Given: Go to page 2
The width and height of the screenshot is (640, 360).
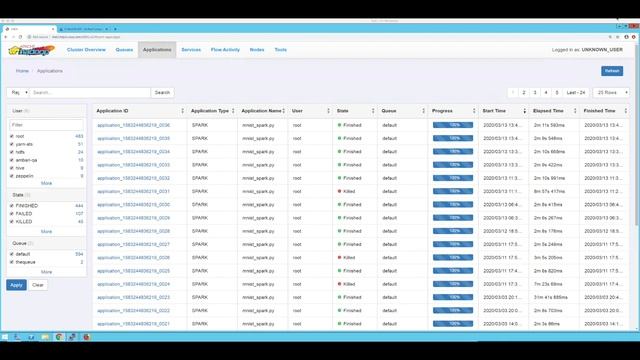Looking at the screenshot, I should 524,93.
